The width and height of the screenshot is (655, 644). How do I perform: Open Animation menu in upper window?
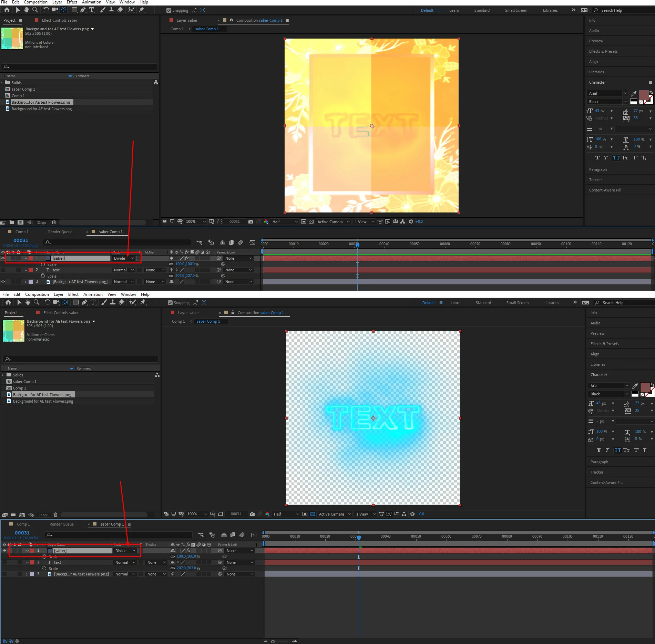click(92, 2)
